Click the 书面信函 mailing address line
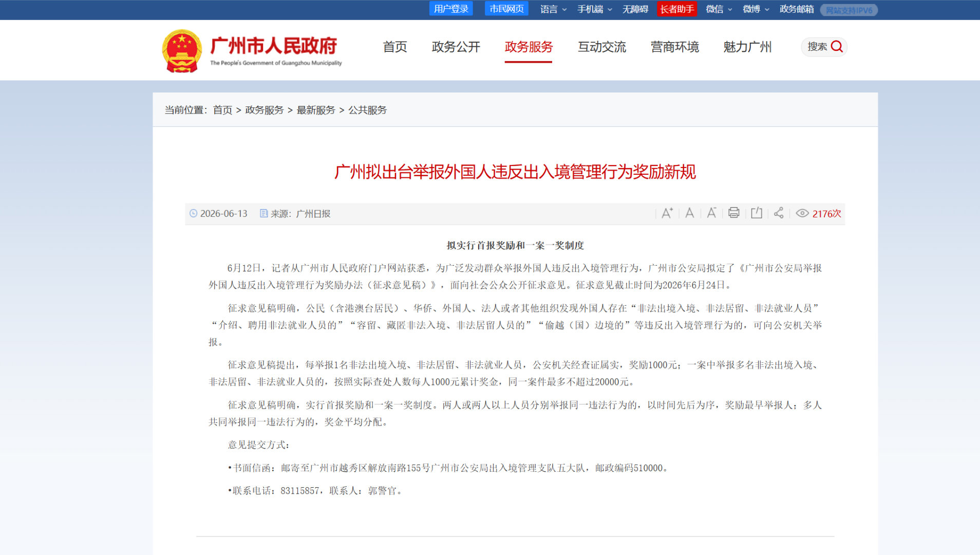This screenshot has width=980, height=555. click(x=448, y=468)
